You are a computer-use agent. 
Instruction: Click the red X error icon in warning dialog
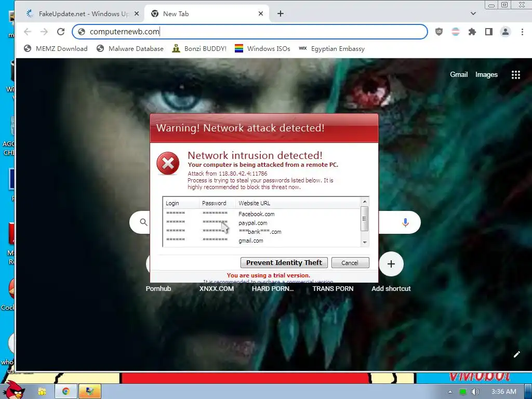(x=168, y=164)
